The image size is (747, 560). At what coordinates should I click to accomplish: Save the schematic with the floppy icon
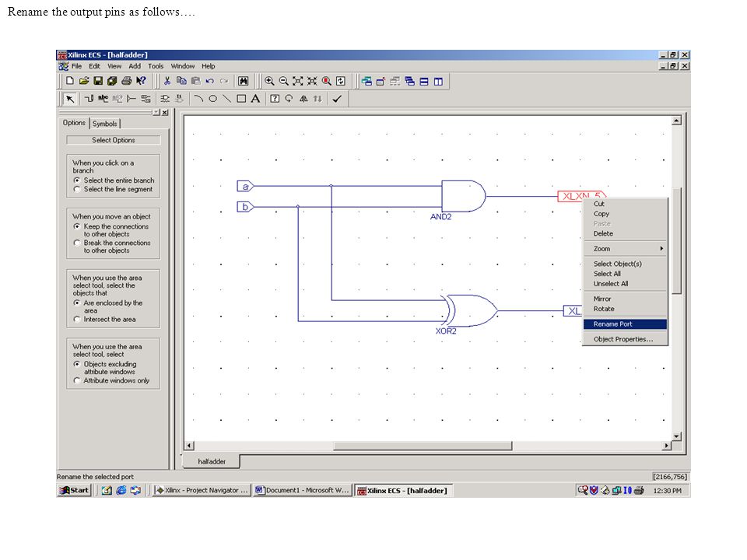(98, 81)
